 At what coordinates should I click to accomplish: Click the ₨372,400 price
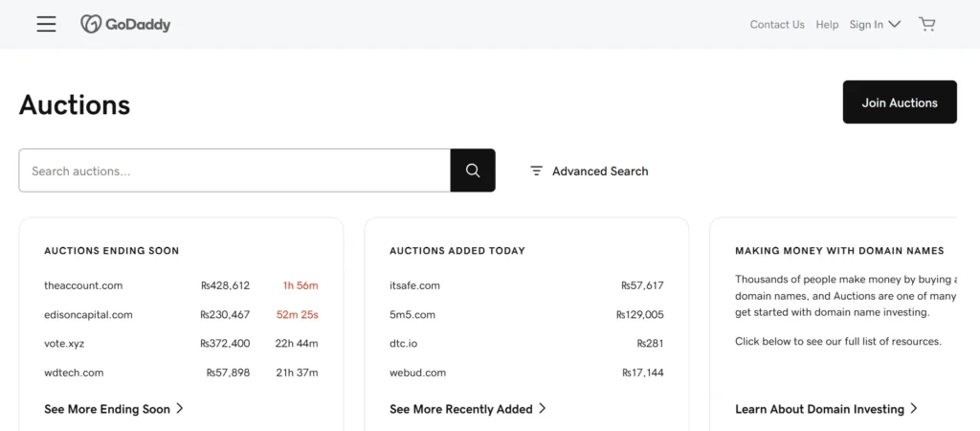click(x=225, y=344)
